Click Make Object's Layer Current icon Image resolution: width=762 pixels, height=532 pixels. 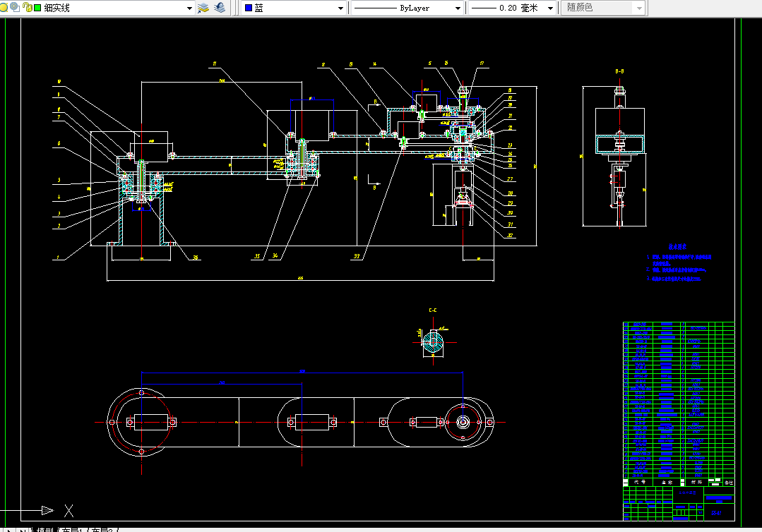click(x=203, y=8)
